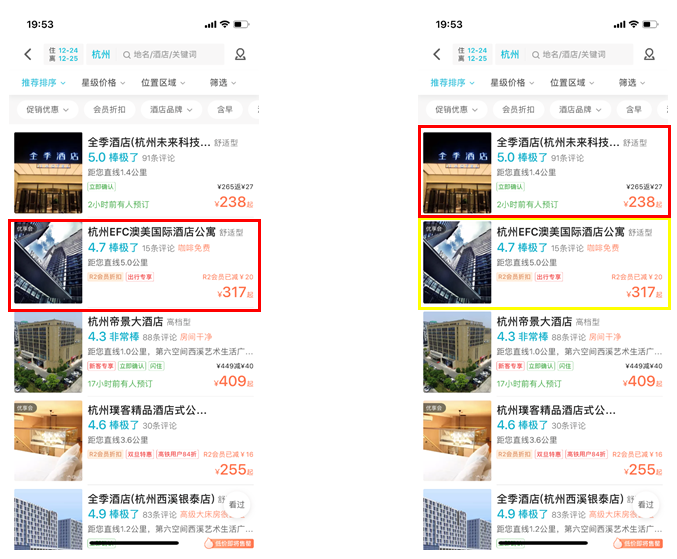Tap 30条评论 review count on left screen

click(159, 426)
